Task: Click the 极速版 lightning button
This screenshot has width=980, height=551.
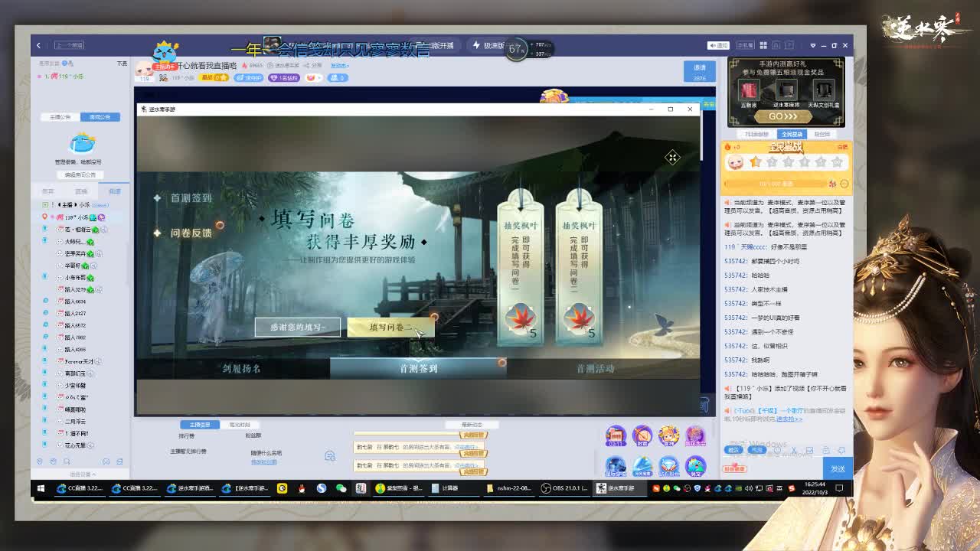Action: (x=488, y=46)
